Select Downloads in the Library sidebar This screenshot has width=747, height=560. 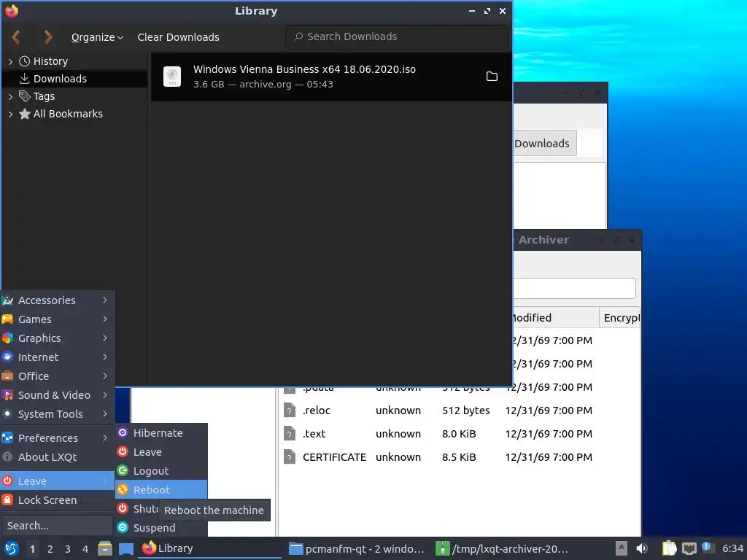[x=75, y=79]
